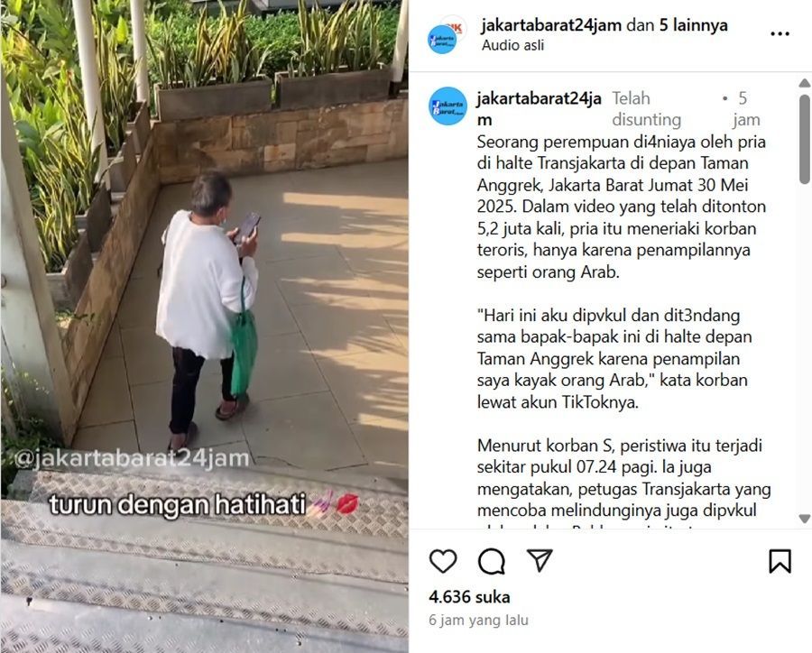This screenshot has height=653, width=812.
Task: Open jakartabarat24jam username in header
Action: 551,25
